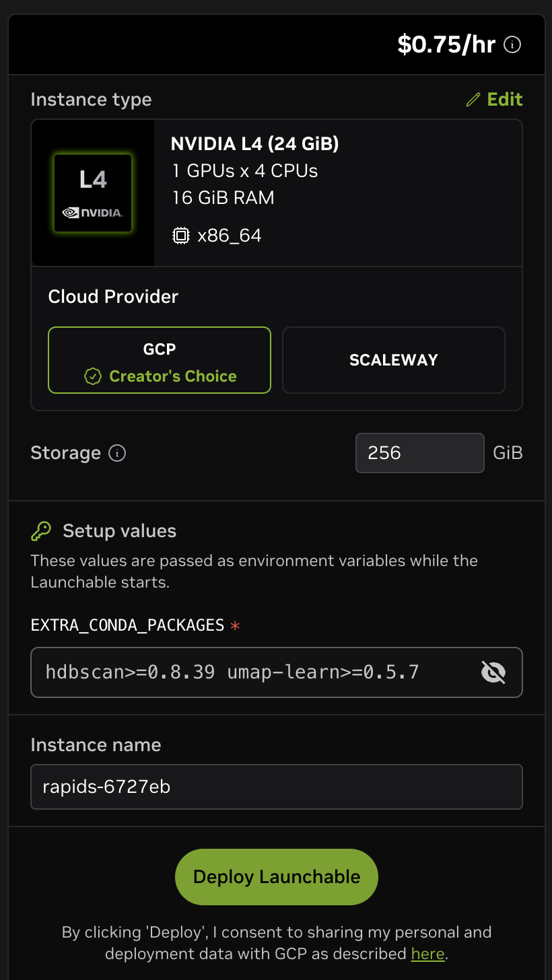Click the key icon beside Setup values

(41, 531)
